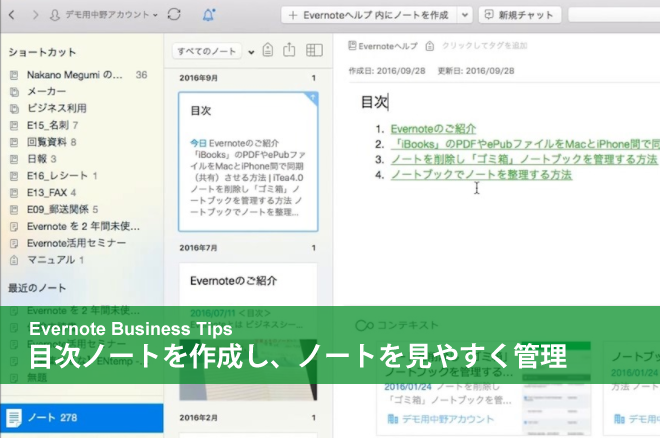Viewport: 660px width, 438px height.
Task: Open the メーカー shortcut
Action: pos(46,91)
